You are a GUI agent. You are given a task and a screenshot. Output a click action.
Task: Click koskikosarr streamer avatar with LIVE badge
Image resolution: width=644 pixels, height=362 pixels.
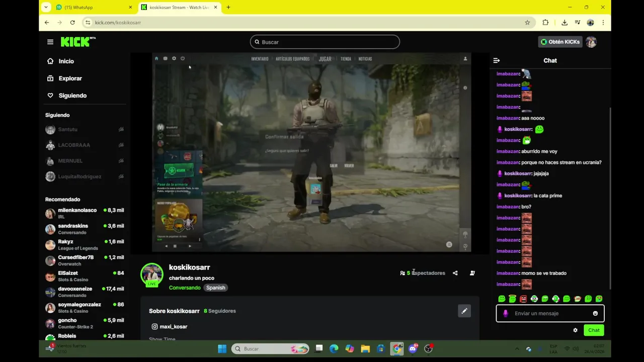pyautogui.click(x=151, y=275)
